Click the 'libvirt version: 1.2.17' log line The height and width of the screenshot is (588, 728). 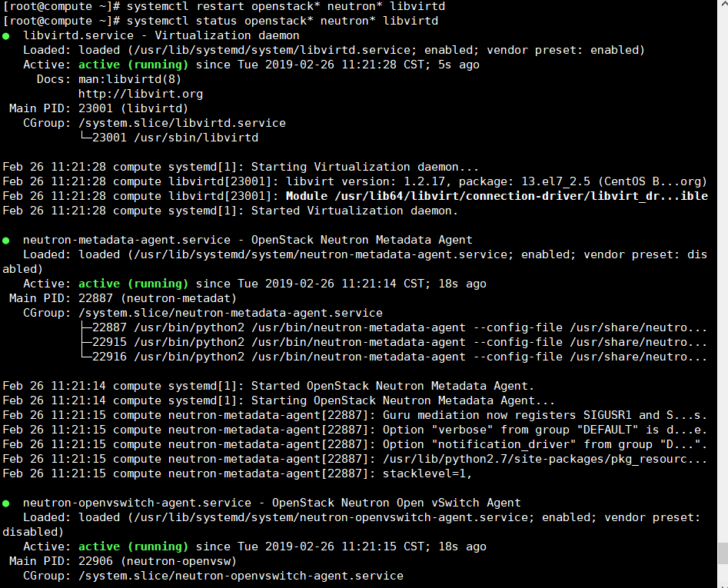pyautogui.click(x=354, y=181)
